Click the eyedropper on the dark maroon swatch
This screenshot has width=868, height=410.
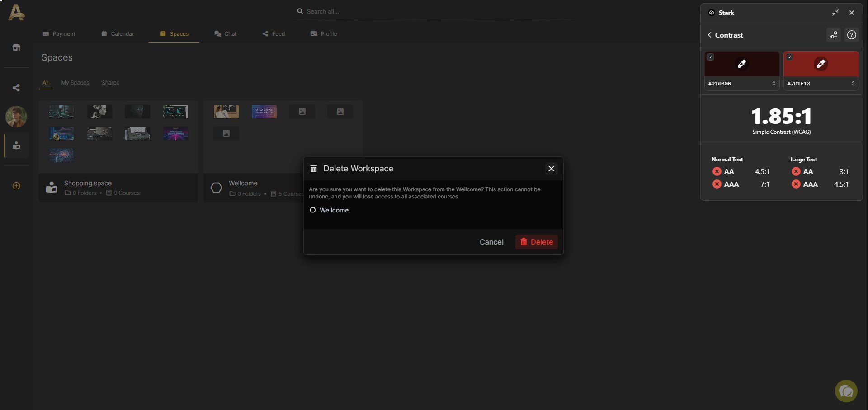click(741, 64)
